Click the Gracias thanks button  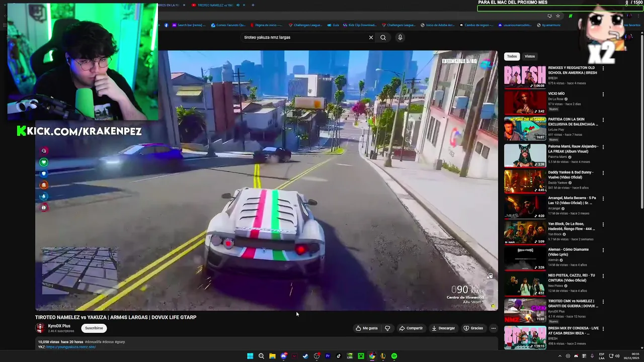point(473,328)
